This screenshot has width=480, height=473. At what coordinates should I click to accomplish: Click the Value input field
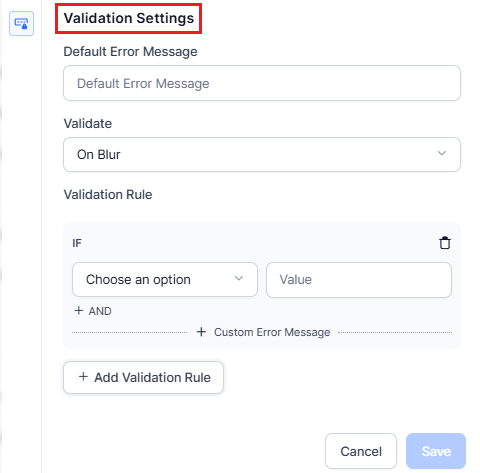pyautogui.click(x=359, y=280)
